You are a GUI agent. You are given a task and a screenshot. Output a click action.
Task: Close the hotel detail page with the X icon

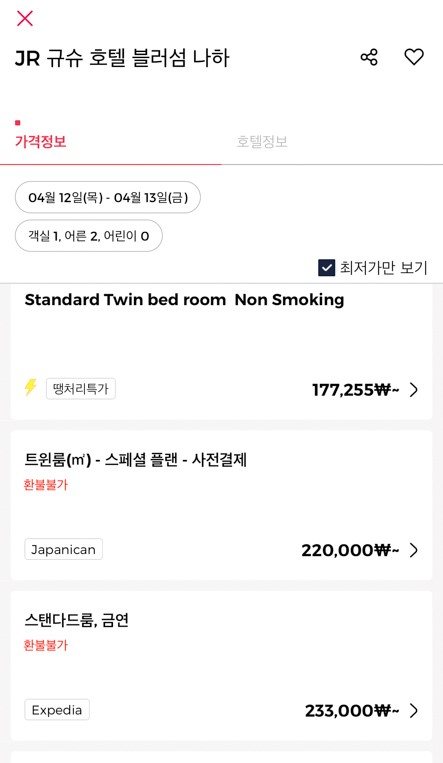25,18
